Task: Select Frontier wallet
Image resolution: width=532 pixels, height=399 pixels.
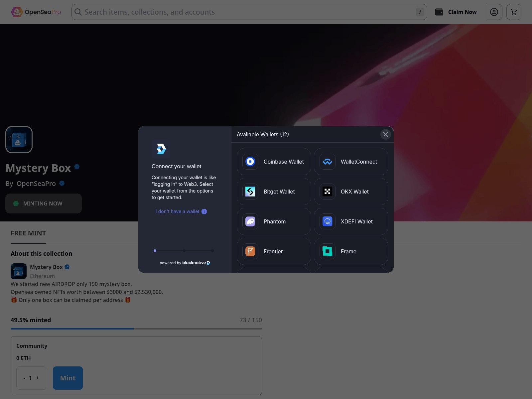Action: point(274,251)
